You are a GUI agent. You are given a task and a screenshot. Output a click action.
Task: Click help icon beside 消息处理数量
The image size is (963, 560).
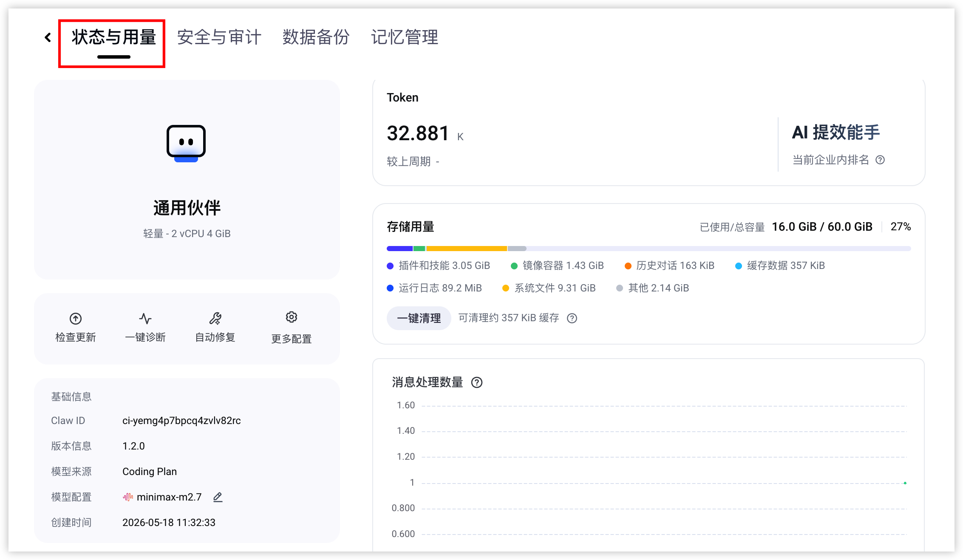click(477, 382)
